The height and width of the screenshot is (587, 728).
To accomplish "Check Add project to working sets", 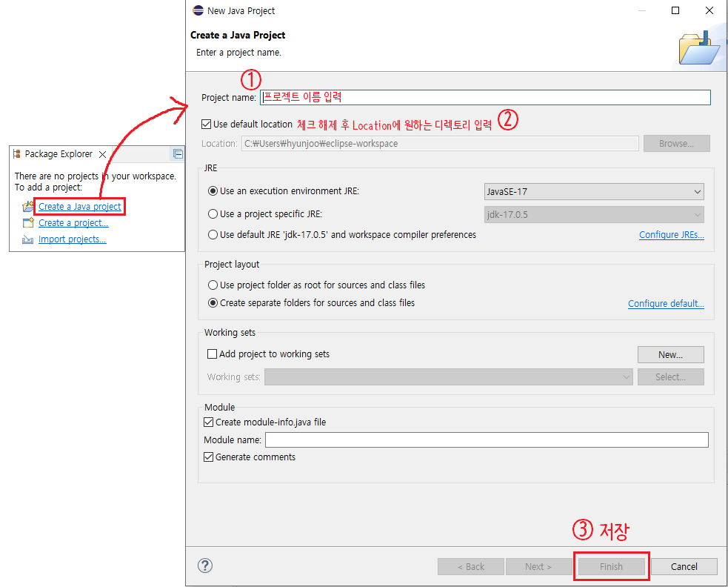I will pyautogui.click(x=212, y=354).
